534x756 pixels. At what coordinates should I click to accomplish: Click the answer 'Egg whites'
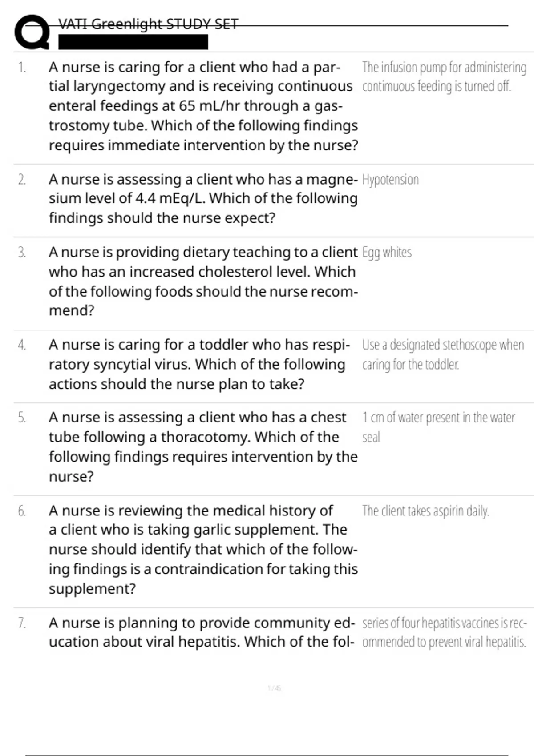tap(387, 252)
